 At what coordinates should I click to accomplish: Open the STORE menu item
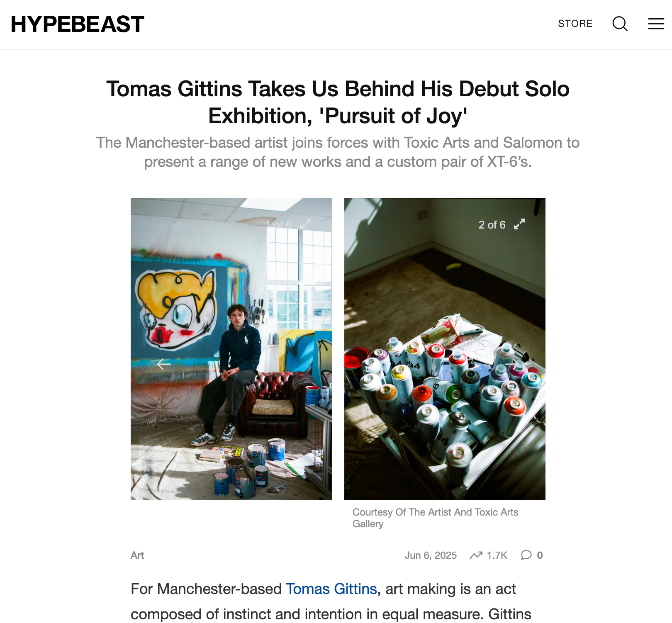575,24
